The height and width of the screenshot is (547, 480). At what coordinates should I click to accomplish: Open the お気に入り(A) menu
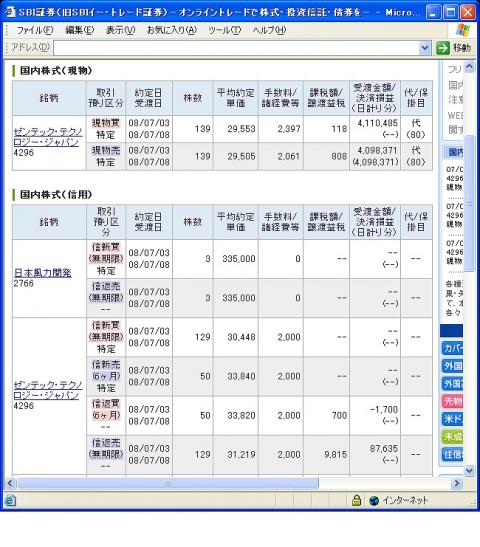[172, 30]
